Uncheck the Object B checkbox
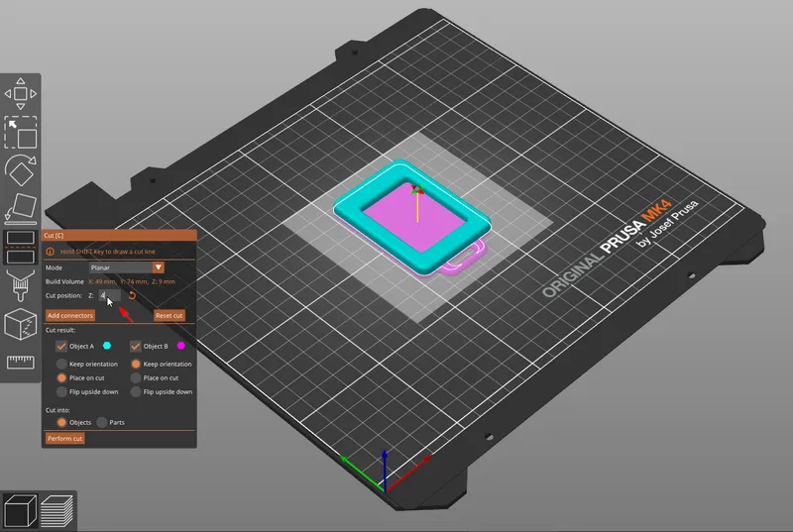 [135, 346]
